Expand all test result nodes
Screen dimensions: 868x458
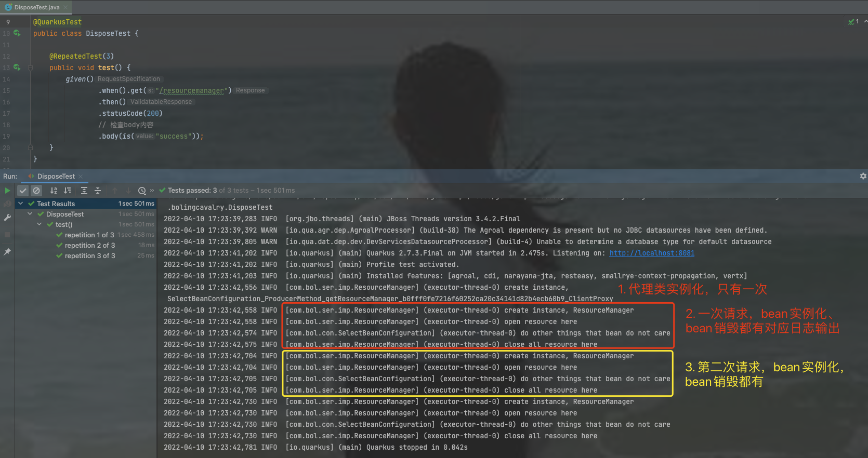click(84, 191)
